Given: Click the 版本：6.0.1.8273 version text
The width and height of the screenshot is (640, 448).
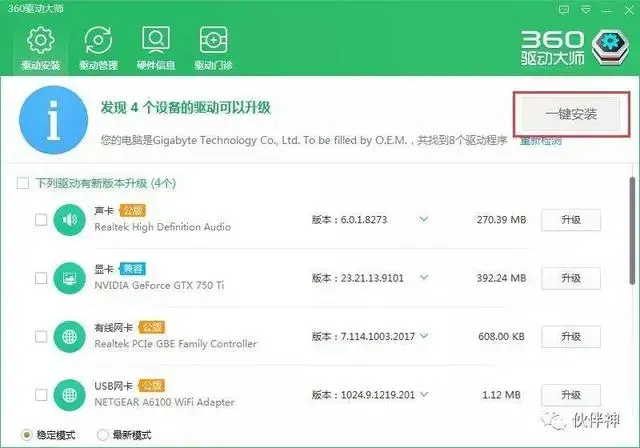Looking at the screenshot, I should [x=349, y=220].
